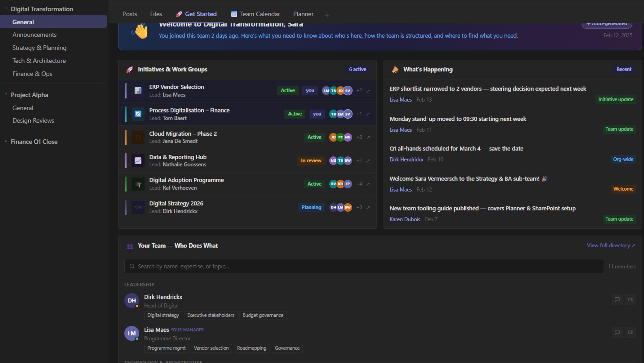This screenshot has width=644, height=363.
Task: Open chat icon for Lisa Maes
Action: 617,332
